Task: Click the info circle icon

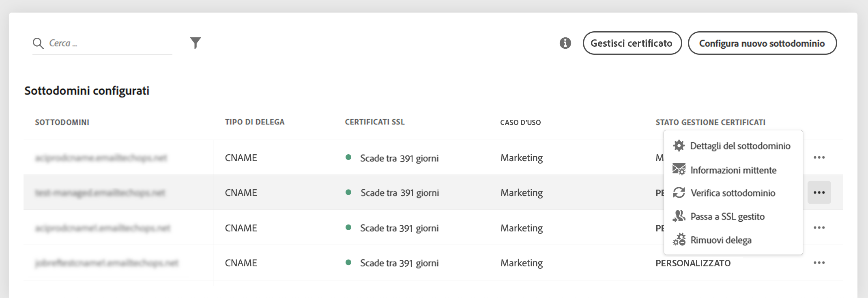Action: coord(565,43)
